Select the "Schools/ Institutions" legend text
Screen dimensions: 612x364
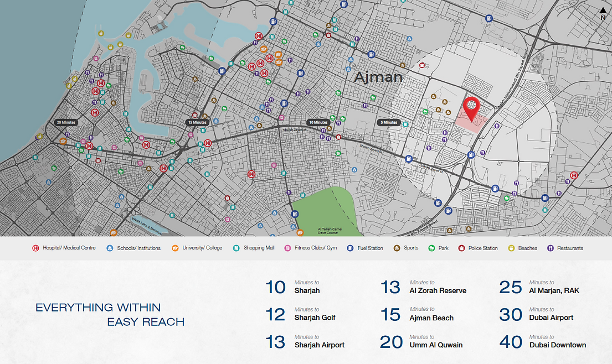pos(138,248)
